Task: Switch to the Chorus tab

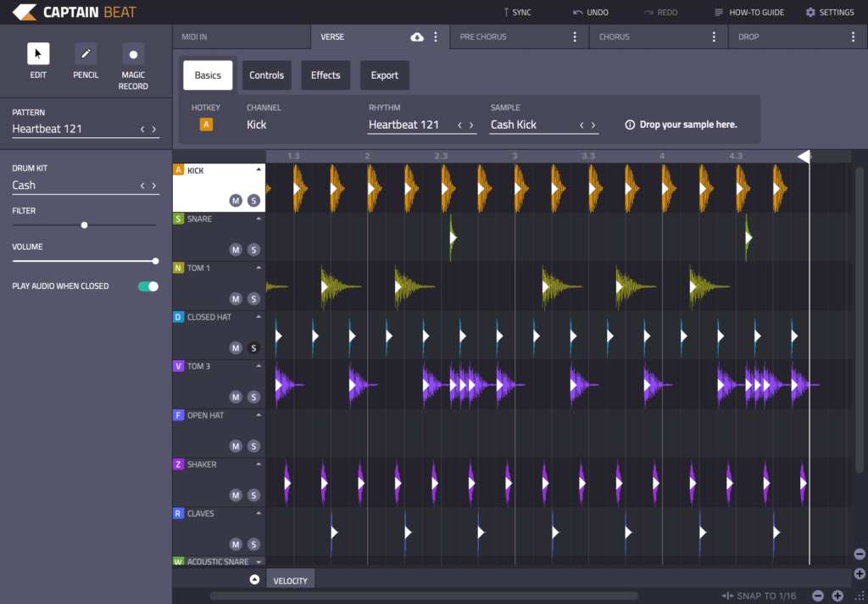Action: click(615, 37)
